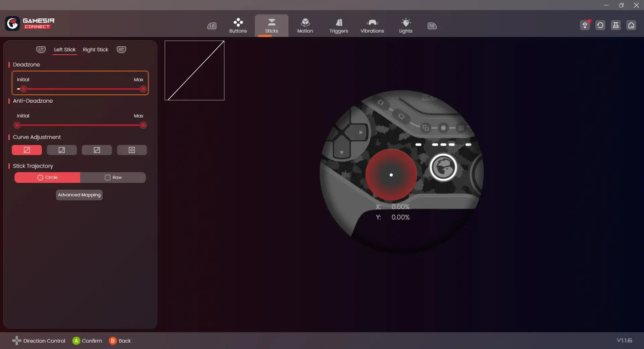Click the Advanced Mapping button

(x=79, y=195)
